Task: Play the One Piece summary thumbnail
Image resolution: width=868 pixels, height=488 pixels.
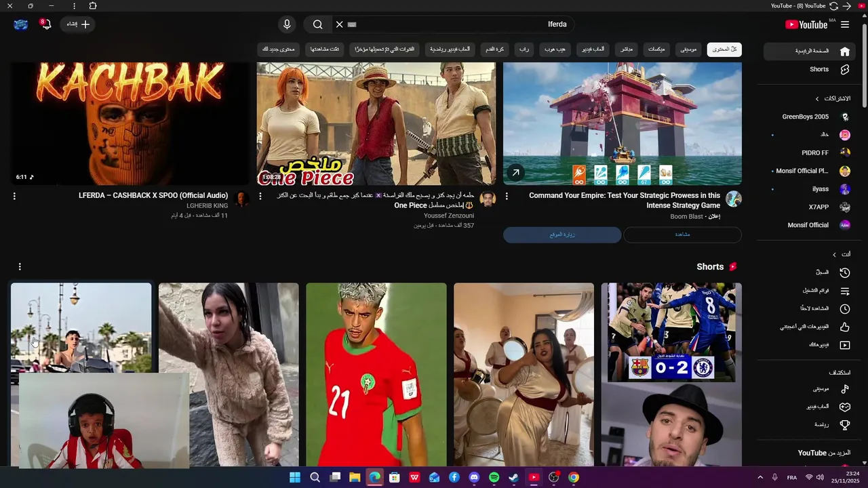Action: [x=376, y=123]
